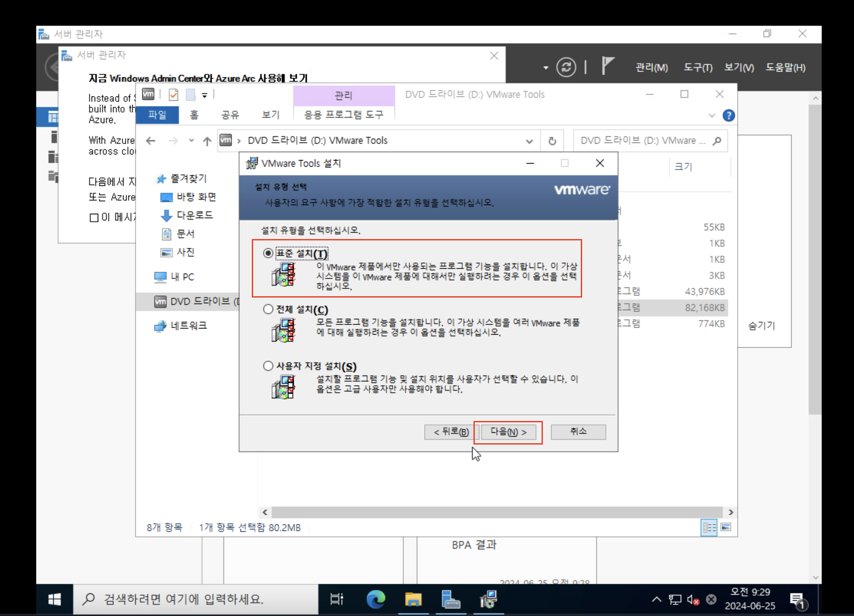Screen dimensions: 854x616
Task: Open the 파일 ribbon tab
Action: click(157, 115)
